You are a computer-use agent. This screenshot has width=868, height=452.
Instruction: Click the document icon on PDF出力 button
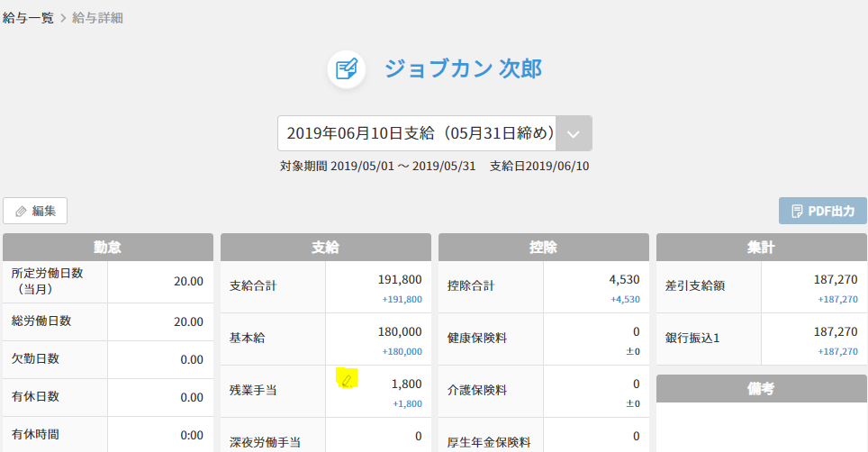[797, 212]
